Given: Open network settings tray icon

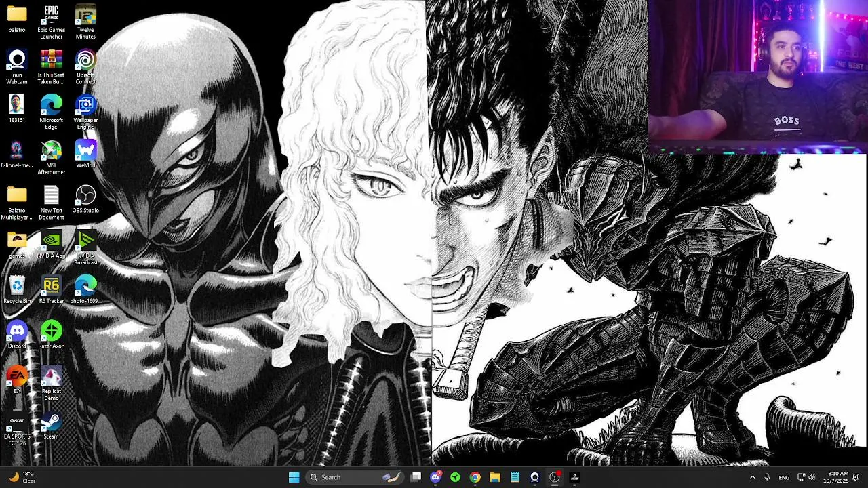Looking at the screenshot, I should click(801, 477).
